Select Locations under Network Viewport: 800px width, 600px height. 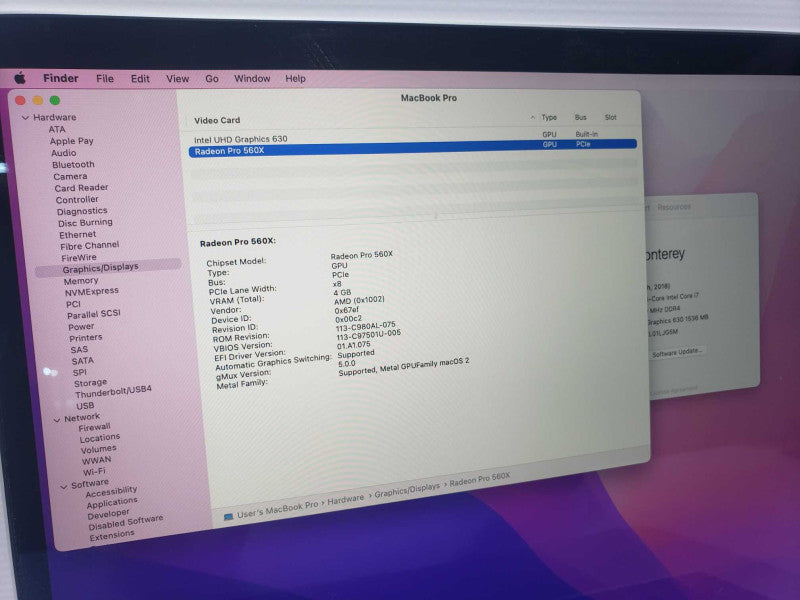[x=99, y=438]
